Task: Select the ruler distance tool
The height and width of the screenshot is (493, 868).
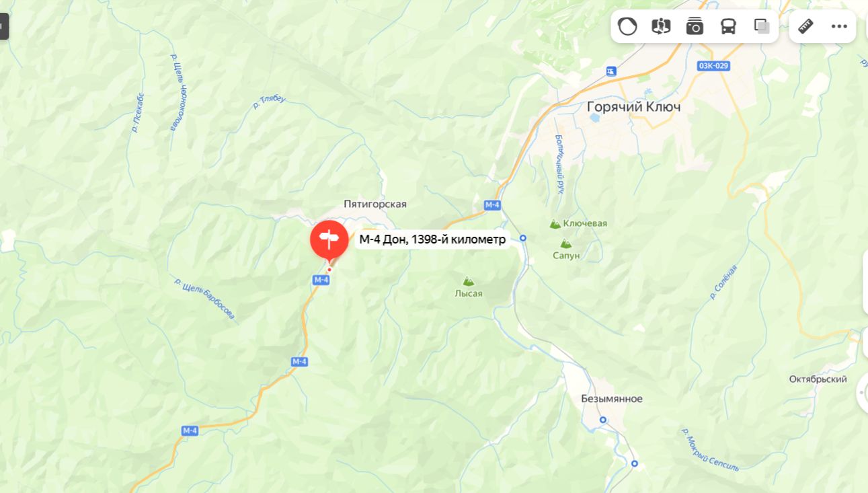Action: coord(805,26)
